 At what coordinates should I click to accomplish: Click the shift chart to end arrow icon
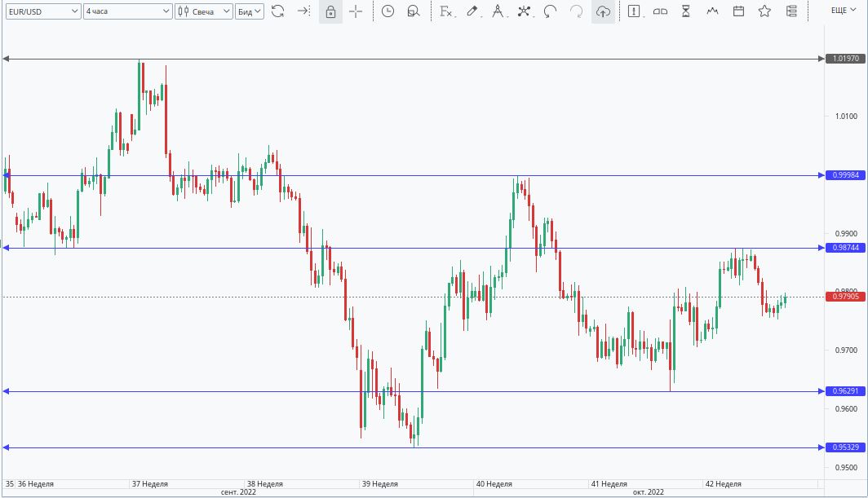(x=303, y=11)
